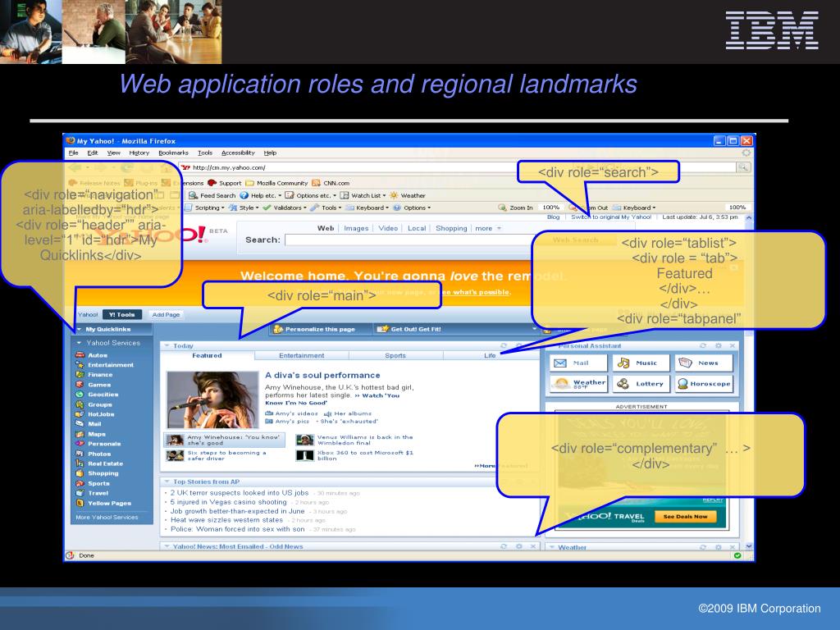Open the Geocities service link
Screen dimensions: 840x630
click(x=103, y=395)
